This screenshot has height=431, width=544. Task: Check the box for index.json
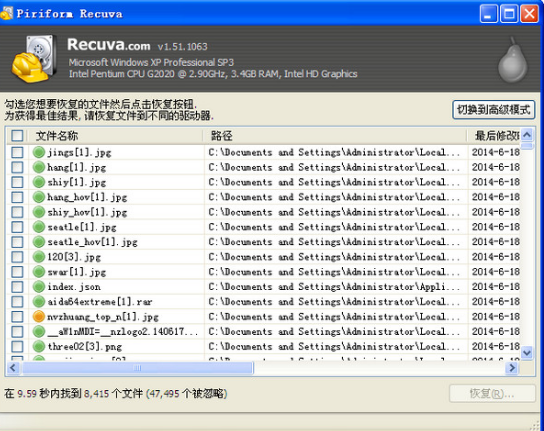pyautogui.click(x=17, y=286)
